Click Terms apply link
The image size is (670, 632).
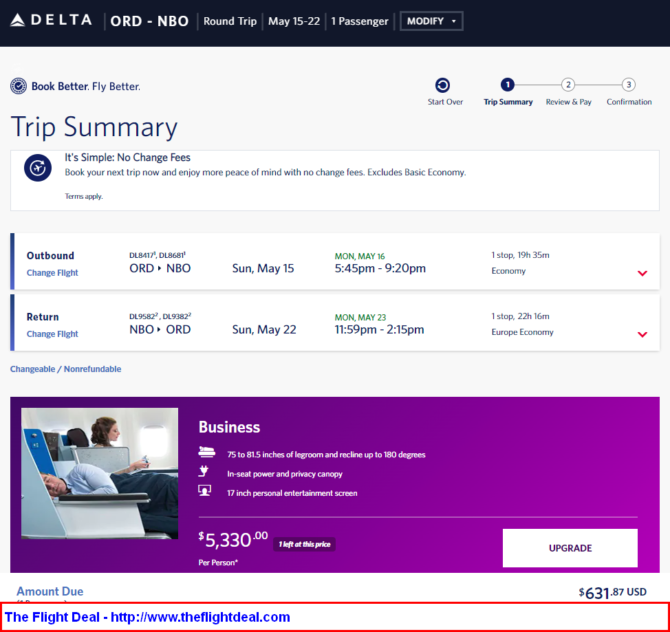(x=84, y=196)
